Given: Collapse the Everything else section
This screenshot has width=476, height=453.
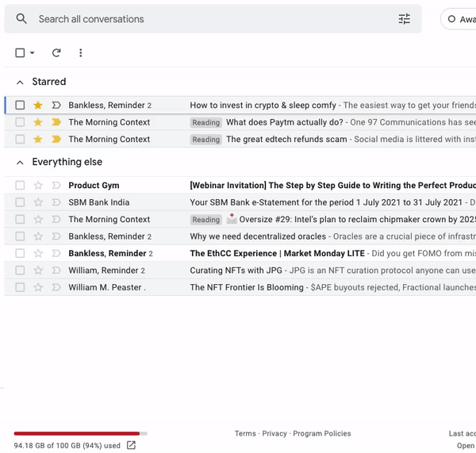Looking at the screenshot, I should click(20, 163).
